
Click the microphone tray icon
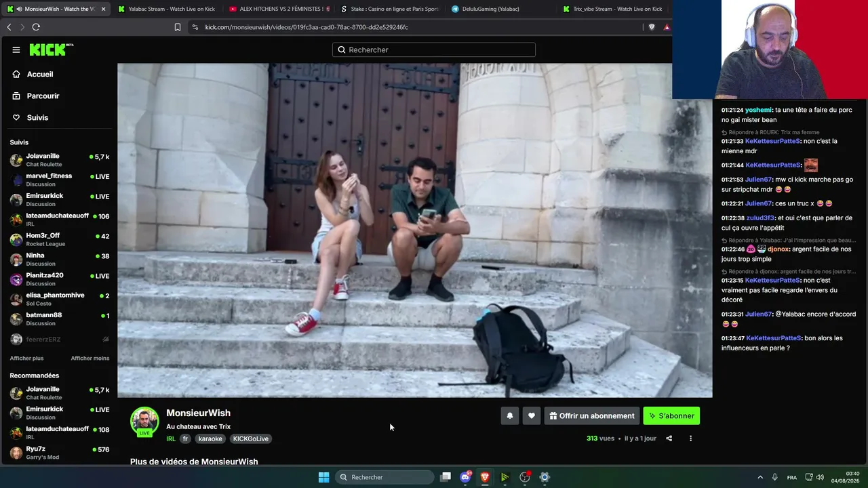tap(774, 477)
